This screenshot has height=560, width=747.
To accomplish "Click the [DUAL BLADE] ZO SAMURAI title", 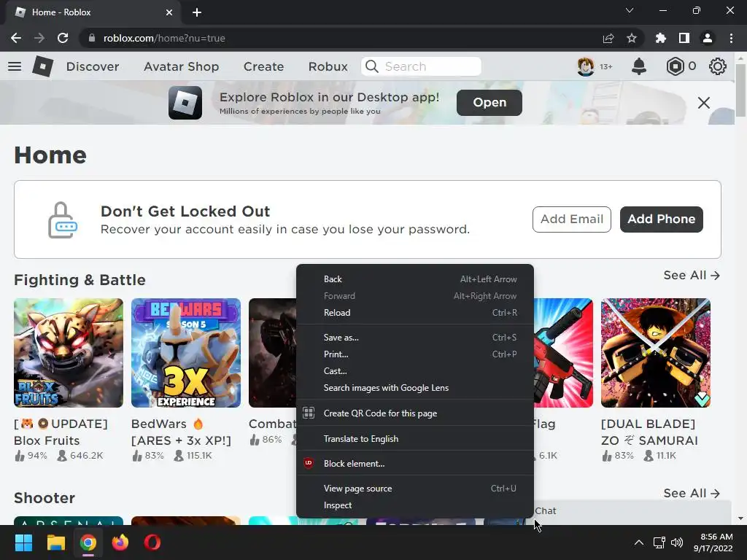I will click(x=649, y=432).
